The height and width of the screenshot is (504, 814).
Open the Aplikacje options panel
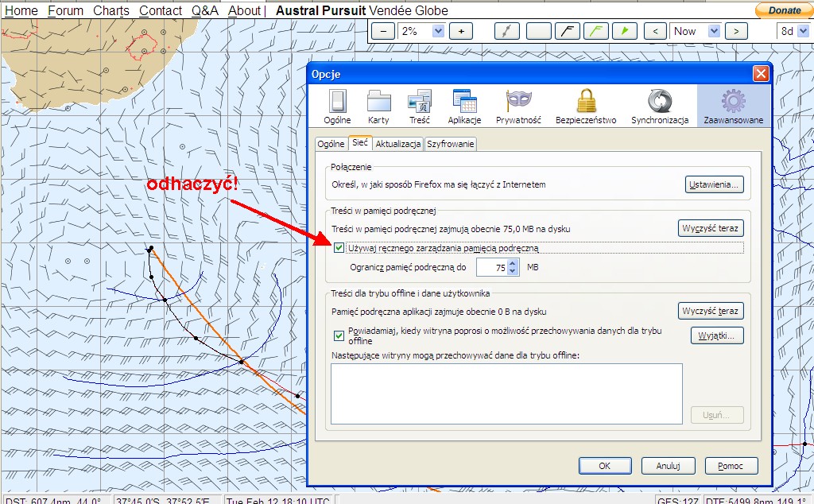click(x=464, y=107)
